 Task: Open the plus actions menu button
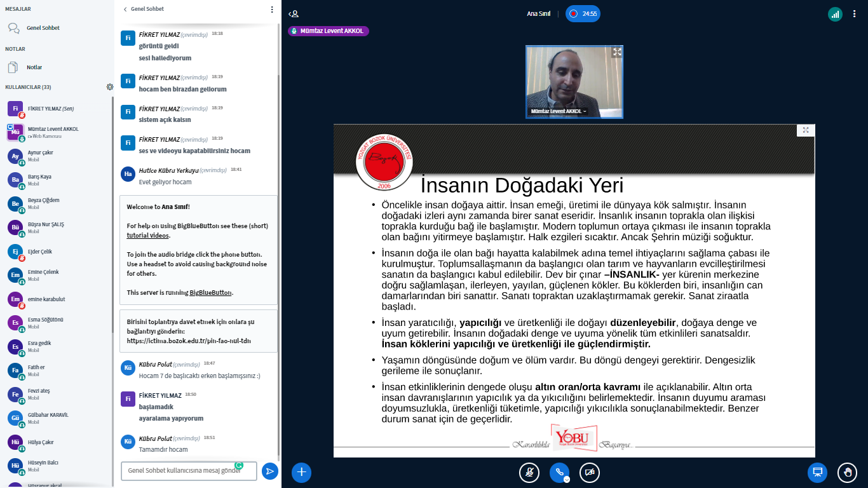(301, 472)
